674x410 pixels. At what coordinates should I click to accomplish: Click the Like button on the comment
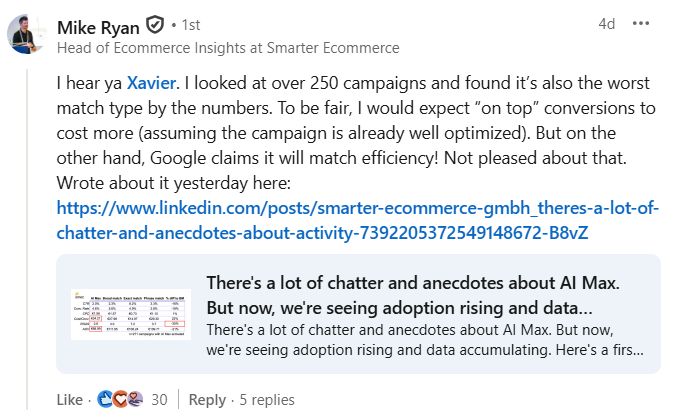[x=70, y=399]
